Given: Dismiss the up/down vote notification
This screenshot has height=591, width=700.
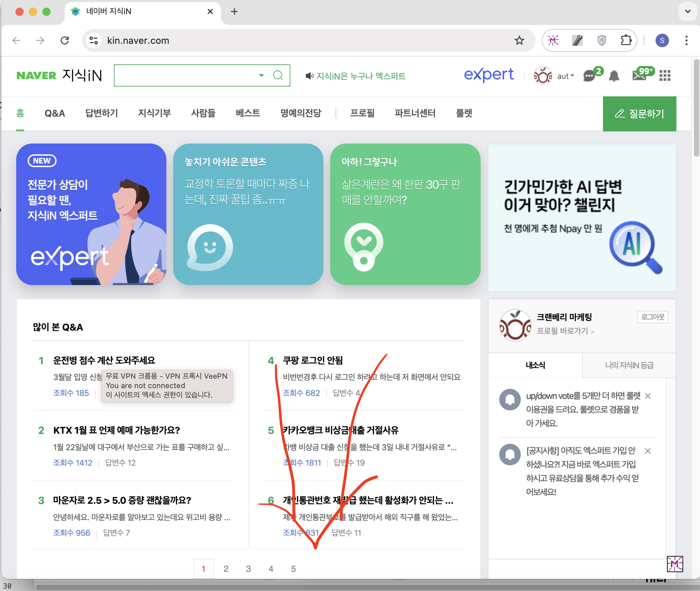Looking at the screenshot, I should pos(647,396).
